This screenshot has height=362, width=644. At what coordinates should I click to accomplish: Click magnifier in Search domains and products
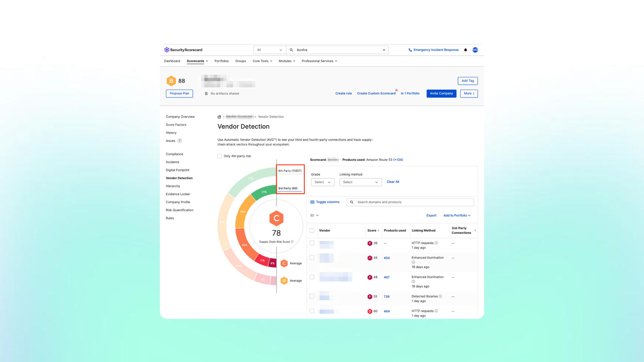pos(352,202)
